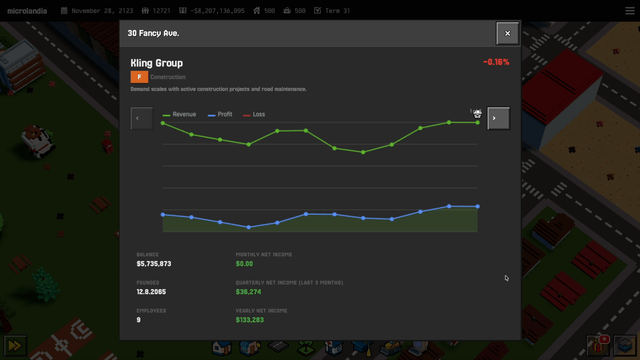
Task: Click the population count 12721
Action: (161, 11)
